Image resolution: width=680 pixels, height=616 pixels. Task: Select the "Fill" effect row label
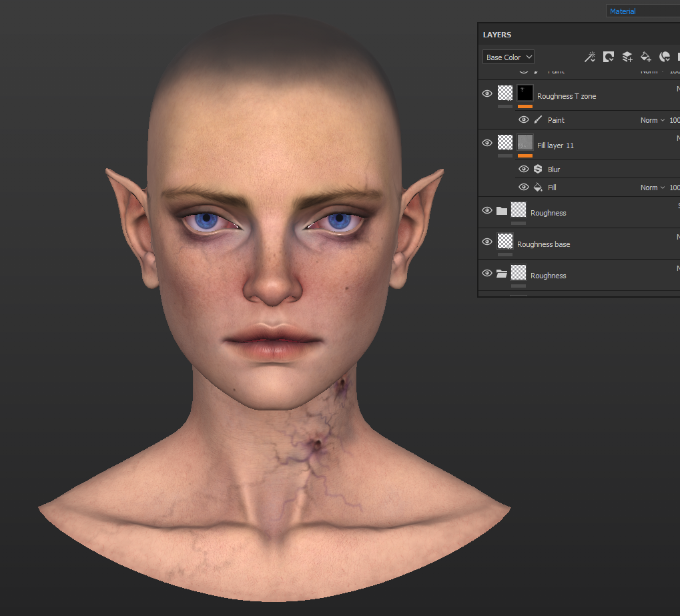[552, 188]
